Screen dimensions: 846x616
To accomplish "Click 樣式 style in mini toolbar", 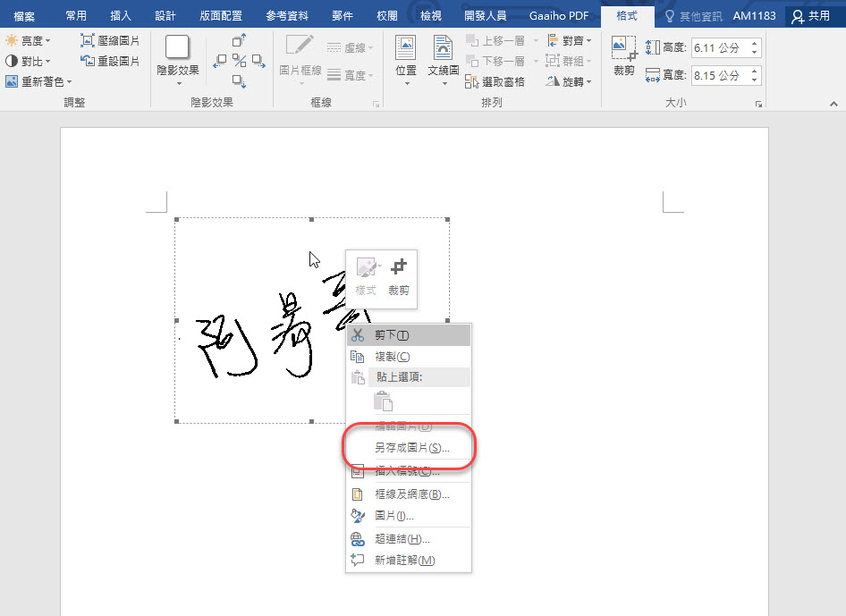I will [367, 277].
